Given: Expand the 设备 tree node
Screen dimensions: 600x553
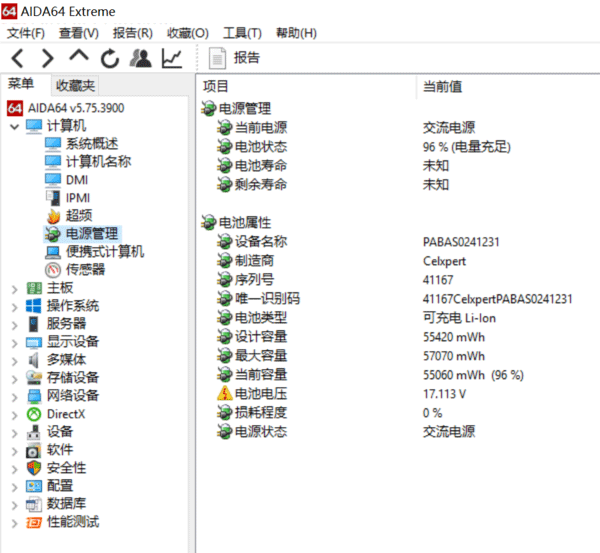Looking at the screenshot, I should point(15,433).
